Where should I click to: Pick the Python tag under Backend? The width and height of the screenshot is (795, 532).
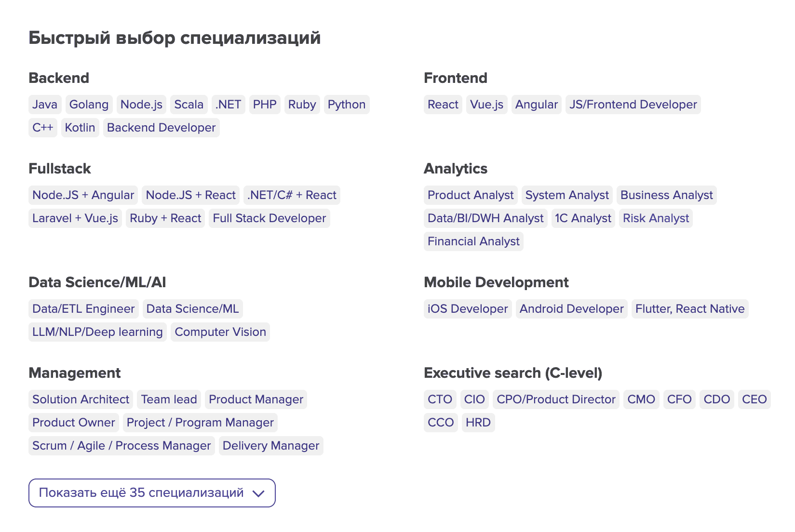[x=346, y=105]
